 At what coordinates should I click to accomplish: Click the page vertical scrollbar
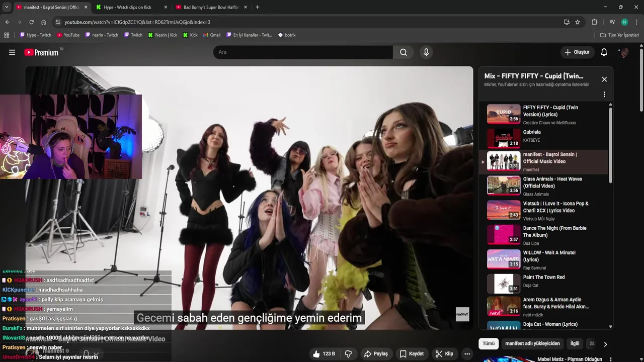click(641, 80)
